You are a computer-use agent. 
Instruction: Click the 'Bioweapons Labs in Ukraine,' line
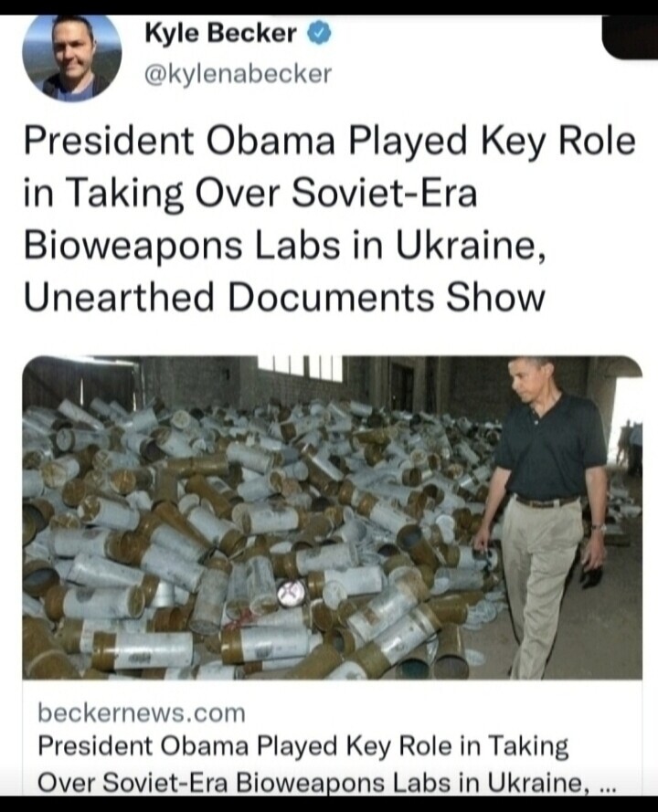(x=283, y=246)
